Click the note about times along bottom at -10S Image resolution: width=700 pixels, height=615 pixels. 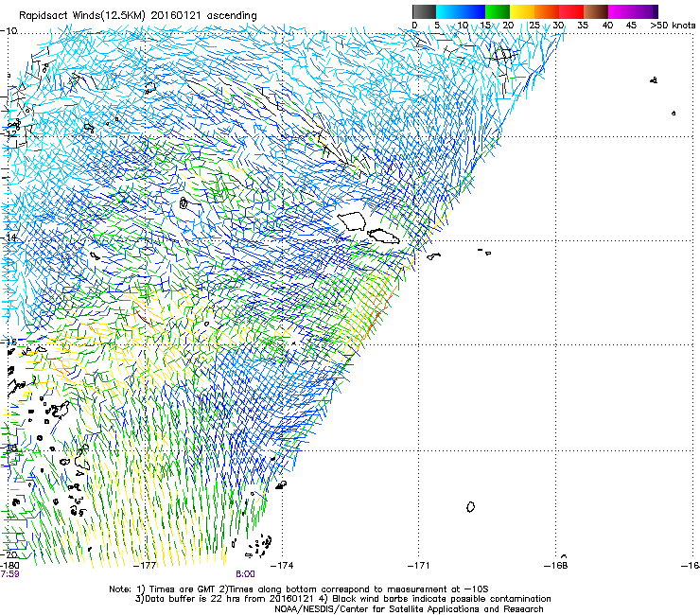point(354,589)
